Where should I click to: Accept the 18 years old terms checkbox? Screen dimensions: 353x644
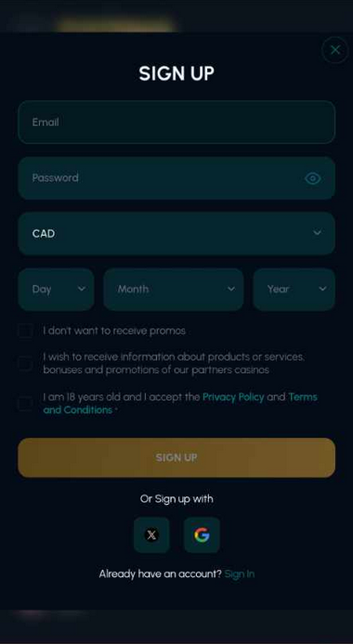(x=25, y=404)
